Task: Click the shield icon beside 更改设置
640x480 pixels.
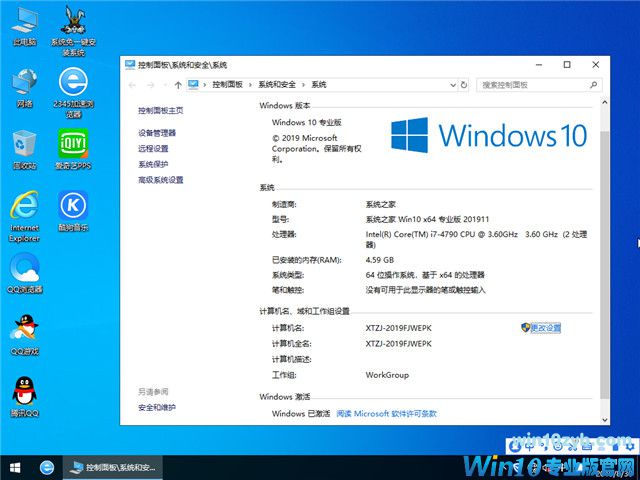Action: pos(525,327)
